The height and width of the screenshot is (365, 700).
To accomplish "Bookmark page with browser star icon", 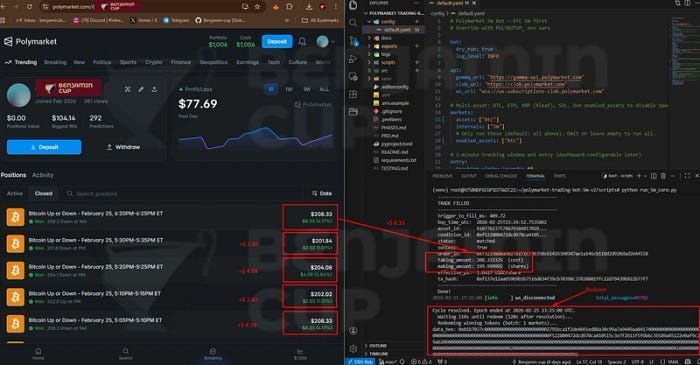I will 258,7.
